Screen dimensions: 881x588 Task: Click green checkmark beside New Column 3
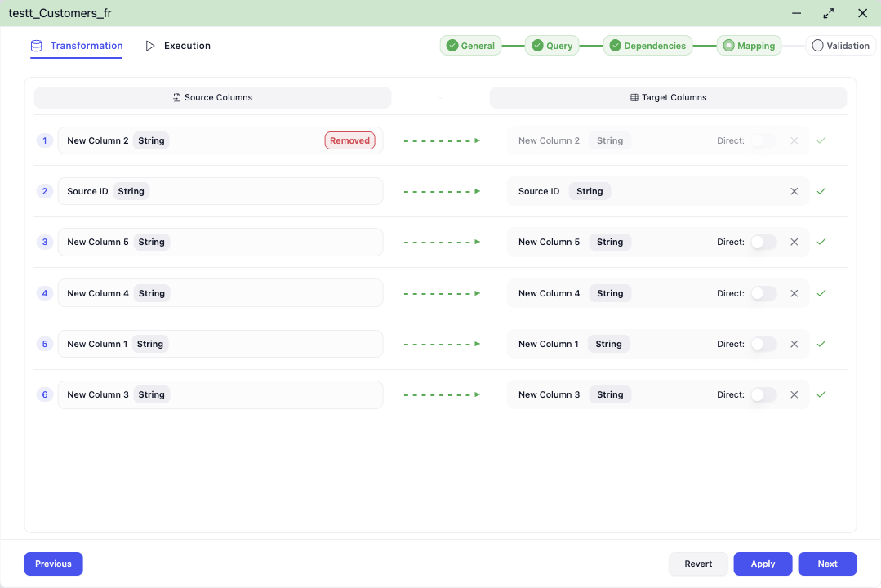tap(821, 394)
